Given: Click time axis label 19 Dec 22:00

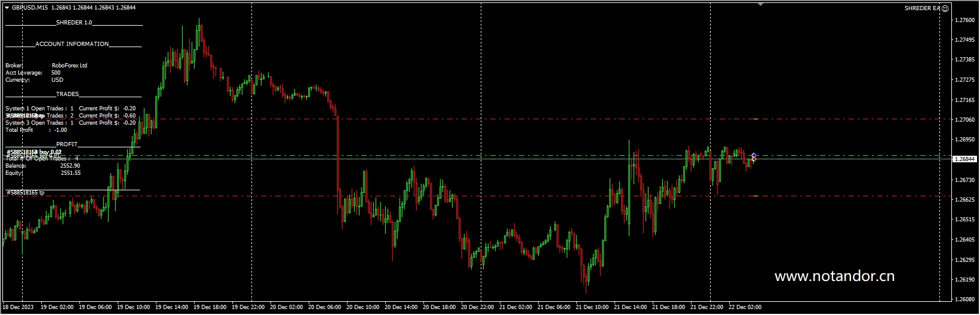Looking at the screenshot, I should click(x=248, y=307).
